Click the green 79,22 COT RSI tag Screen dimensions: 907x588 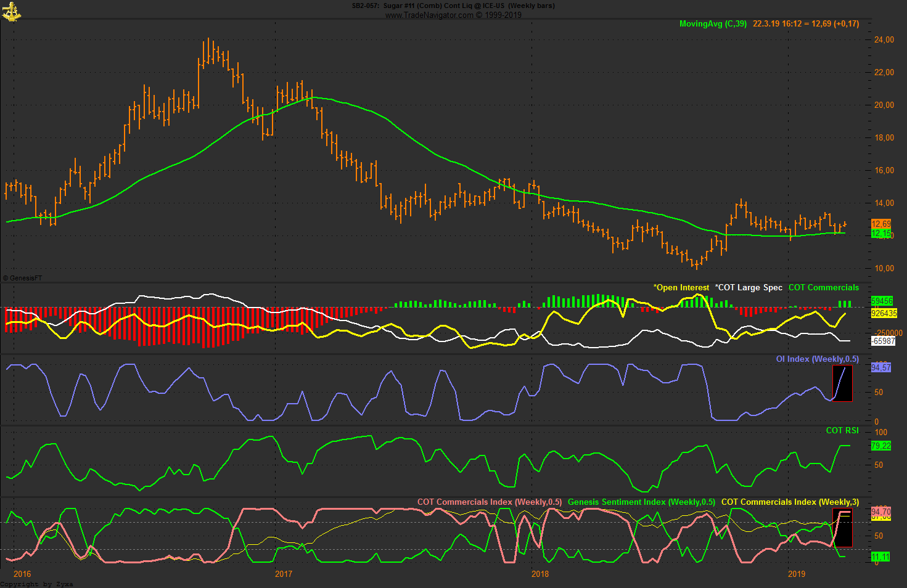pyautogui.click(x=880, y=446)
